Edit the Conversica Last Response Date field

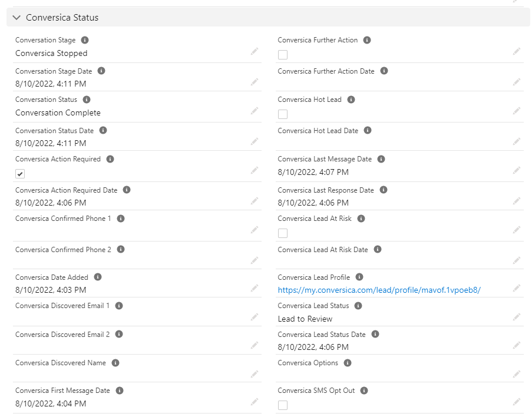click(x=517, y=201)
